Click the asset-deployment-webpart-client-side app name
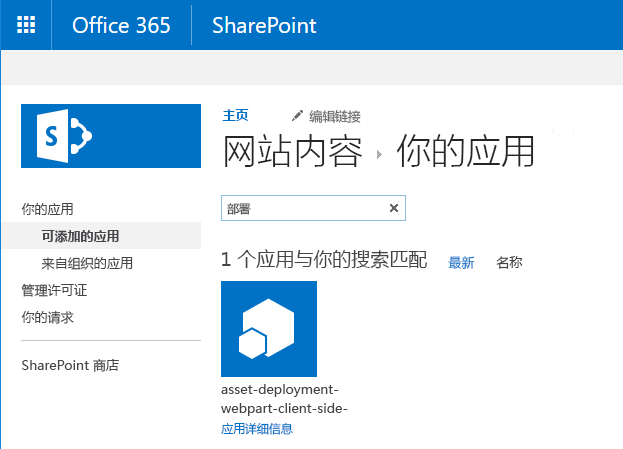Viewport: 623px width, 449px height. pyautogui.click(x=284, y=399)
